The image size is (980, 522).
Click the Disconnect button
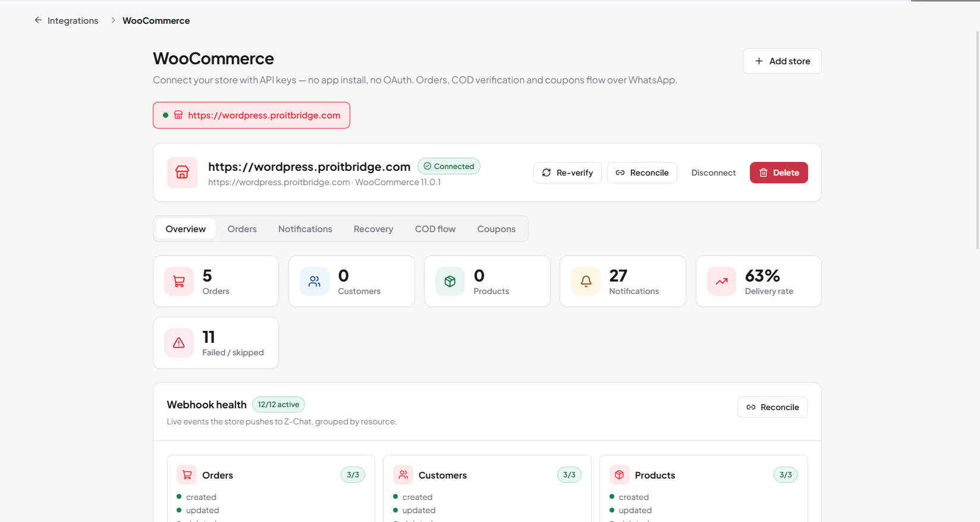tap(714, 173)
